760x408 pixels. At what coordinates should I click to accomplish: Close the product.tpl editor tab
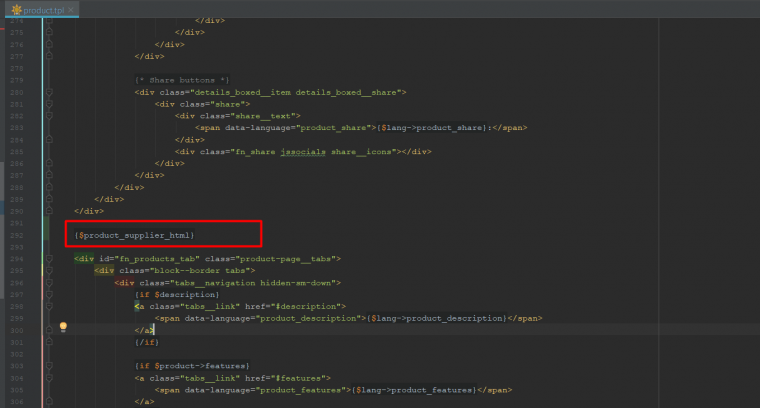(x=74, y=9)
